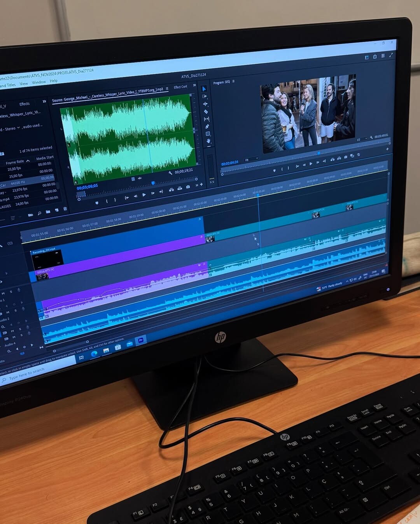Click the Program timecode 00:02:04:24
420x524 pixels.
[x=229, y=163]
